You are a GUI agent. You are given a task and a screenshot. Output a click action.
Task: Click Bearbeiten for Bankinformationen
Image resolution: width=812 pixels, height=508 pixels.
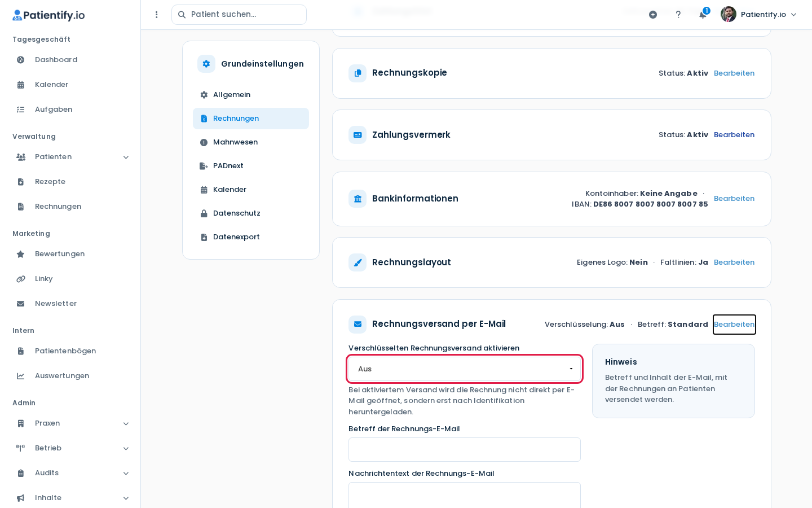coord(734,199)
